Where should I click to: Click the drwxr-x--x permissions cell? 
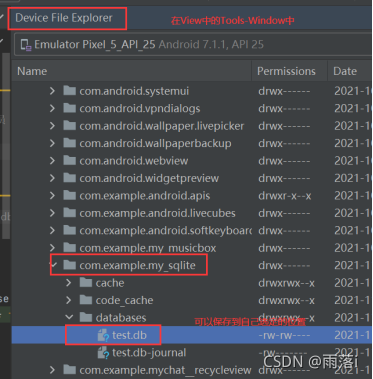click(x=285, y=196)
